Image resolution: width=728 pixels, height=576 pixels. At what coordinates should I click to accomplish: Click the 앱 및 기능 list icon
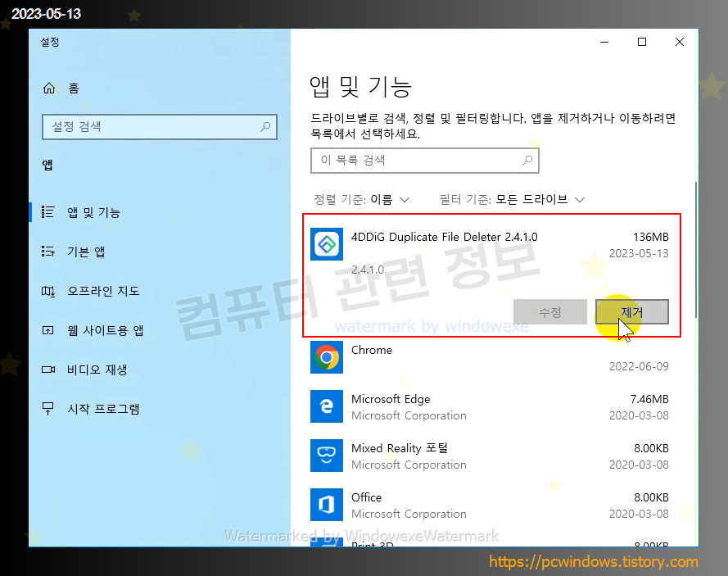click(x=47, y=212)
